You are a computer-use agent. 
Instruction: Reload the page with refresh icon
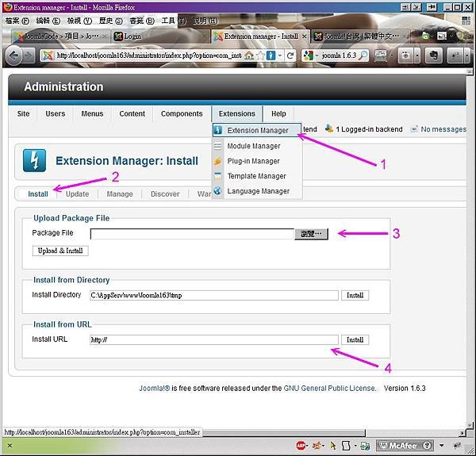[x=290, y=56]
